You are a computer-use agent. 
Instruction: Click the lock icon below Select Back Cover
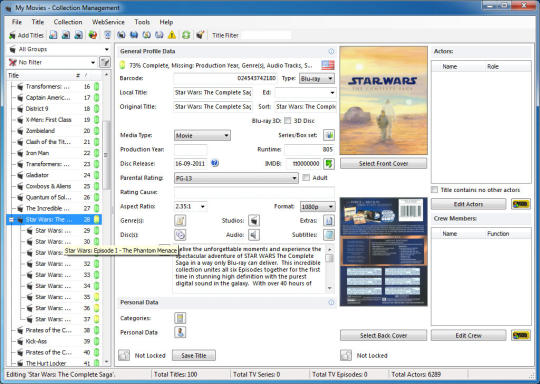click(346, 355)
